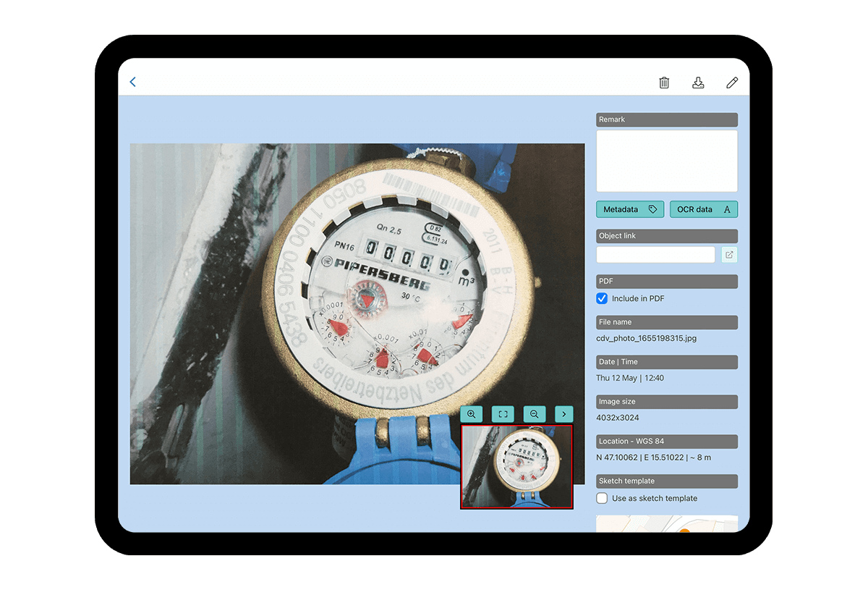Click inside the Remark text box
Screen dimensions: 868x590
click(x=667, y=161)
